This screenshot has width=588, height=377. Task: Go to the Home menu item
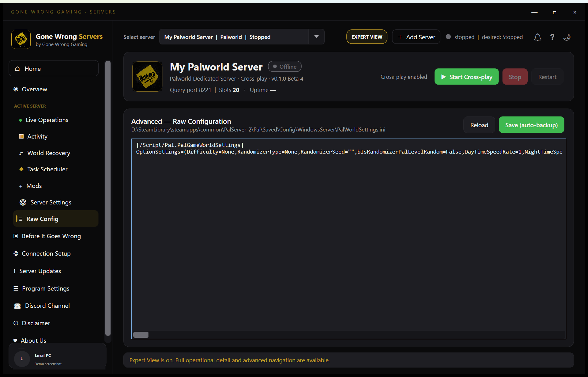pos(54,69)
